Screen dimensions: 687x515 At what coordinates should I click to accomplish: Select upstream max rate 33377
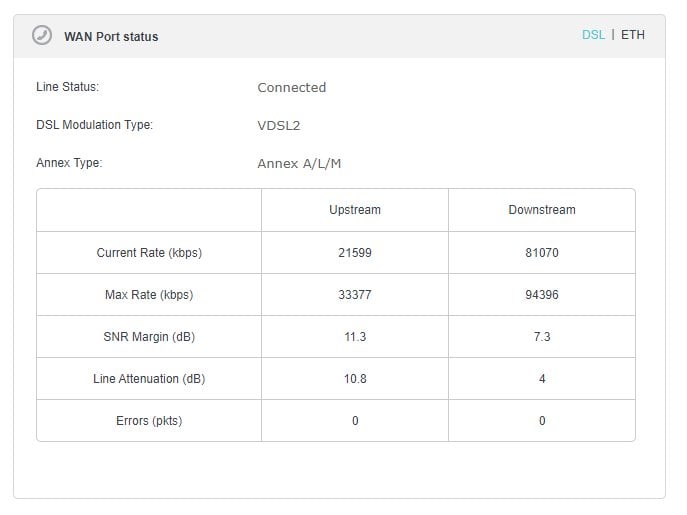(x=355, y=295)
